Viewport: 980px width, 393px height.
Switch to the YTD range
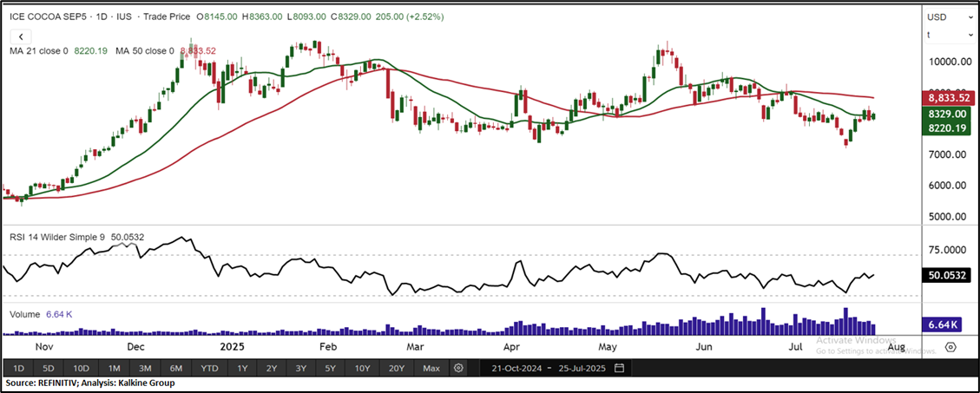(x=209, y=368)
